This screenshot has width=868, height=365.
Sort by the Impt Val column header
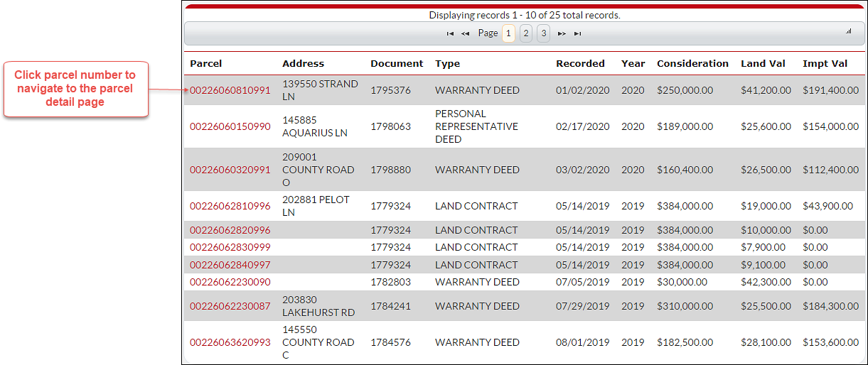(825, 63)
